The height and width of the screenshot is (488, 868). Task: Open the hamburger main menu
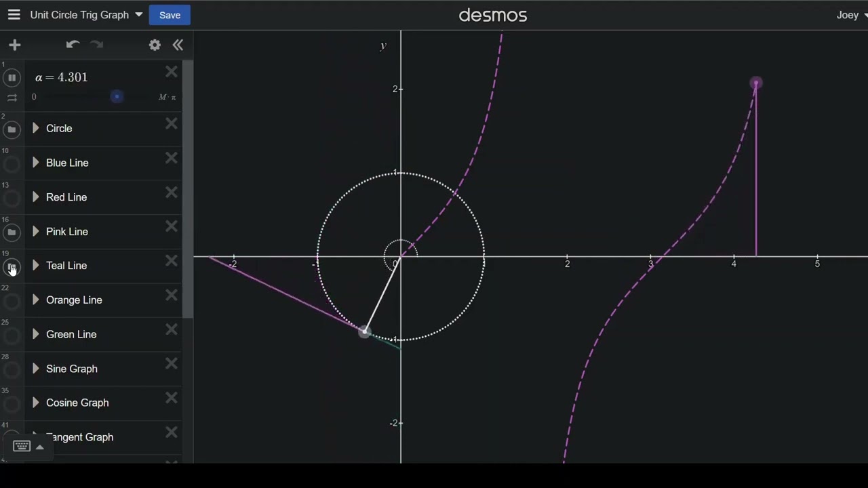pyautogui.click(x=14, y=15)
